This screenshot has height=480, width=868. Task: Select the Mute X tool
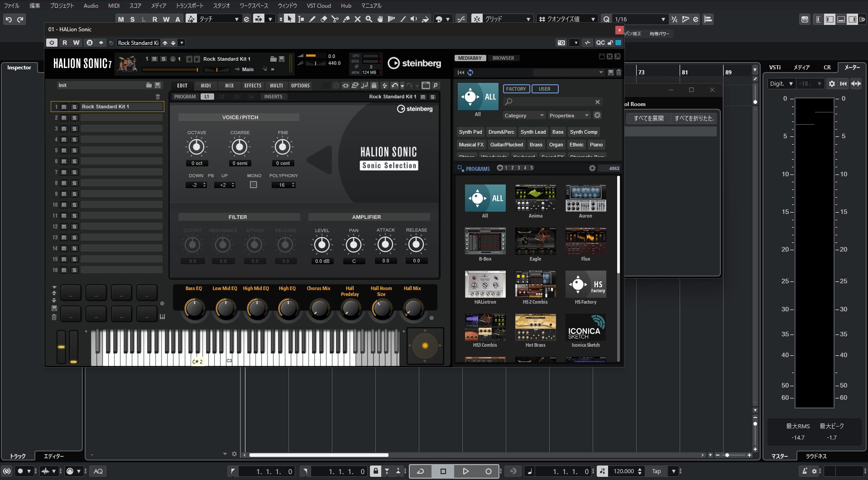point(358,19)
